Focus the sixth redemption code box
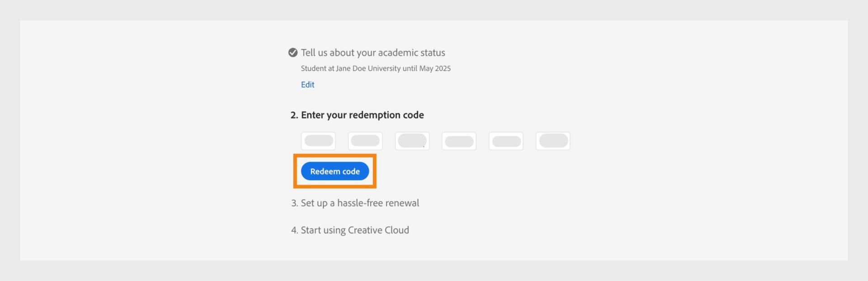The image size is (868, 281). 553,141
